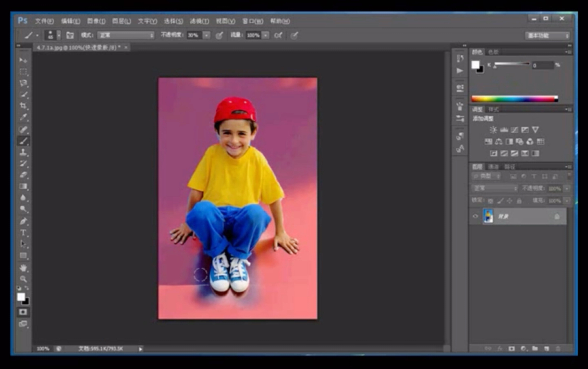Hide the Background layer with its eye toggle

click(x=475, y=216)
